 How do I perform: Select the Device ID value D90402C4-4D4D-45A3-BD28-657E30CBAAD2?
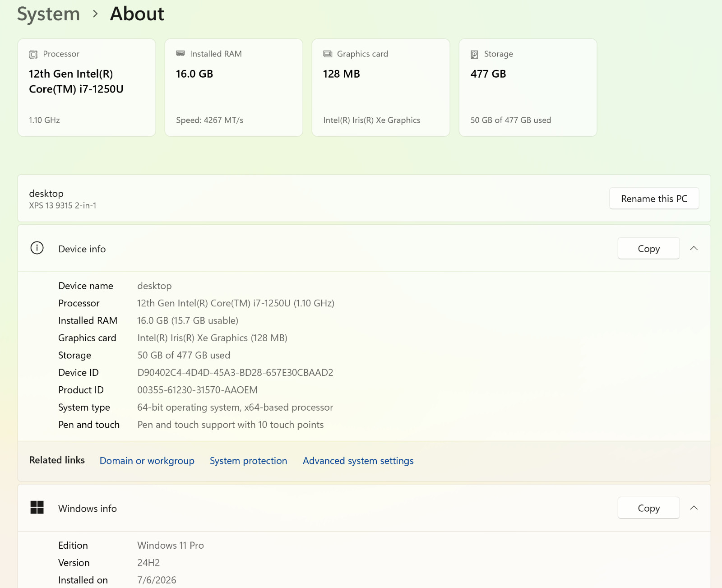235,373
